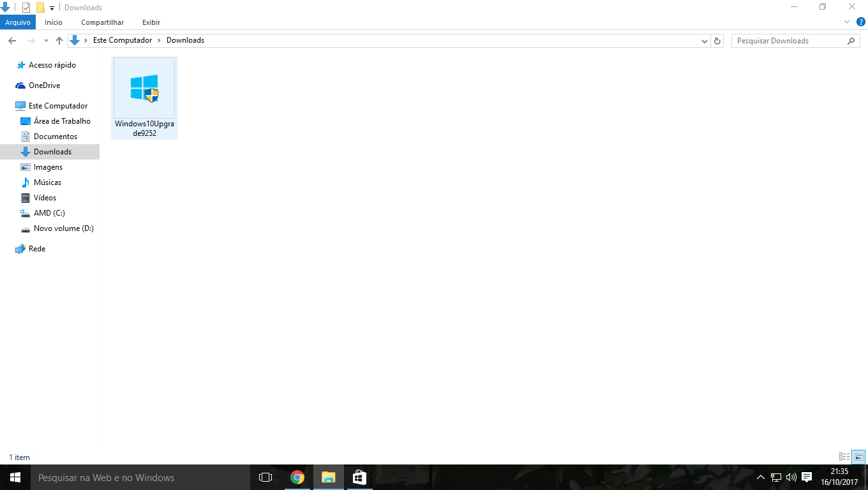The image size is (868, 490).
Task: Open the address bar history dropdown
Action: 705,41
